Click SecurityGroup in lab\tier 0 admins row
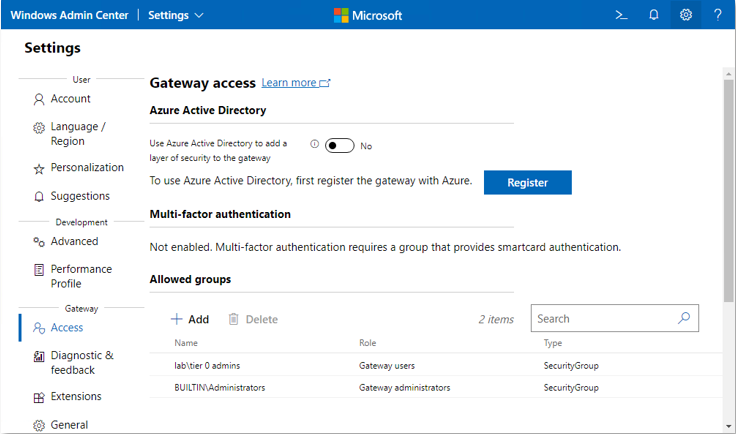 571,365
